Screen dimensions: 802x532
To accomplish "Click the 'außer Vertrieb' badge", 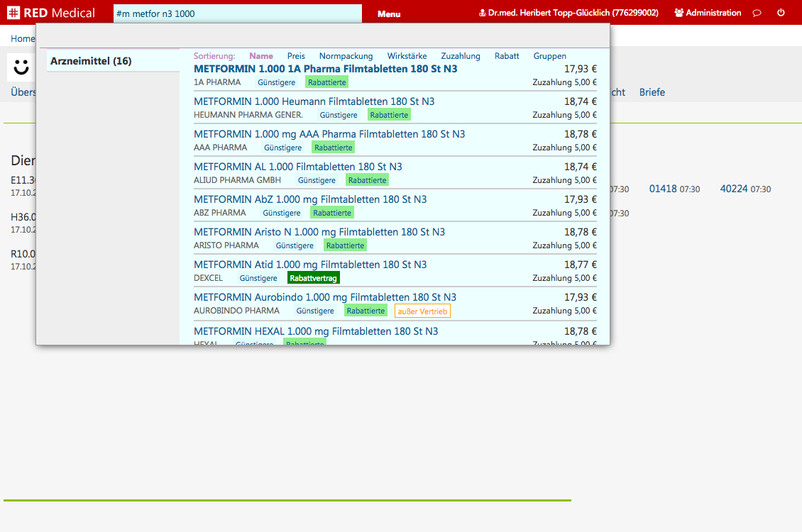I will [x=422, y=311].
